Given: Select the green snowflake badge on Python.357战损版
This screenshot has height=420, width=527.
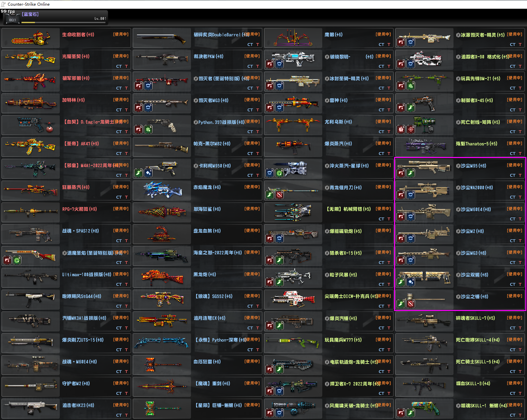Looking at the screenshot, I should coord(148,129).
